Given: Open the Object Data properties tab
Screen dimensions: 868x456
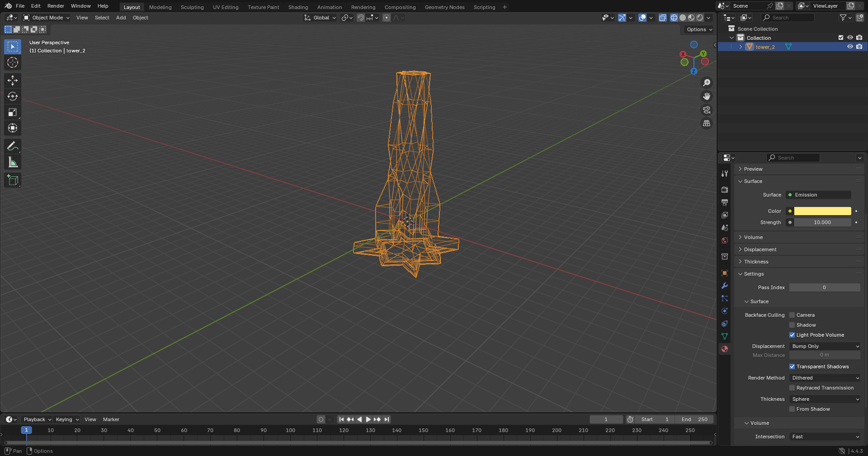Looking at the screenshot, I should point(725,336).
